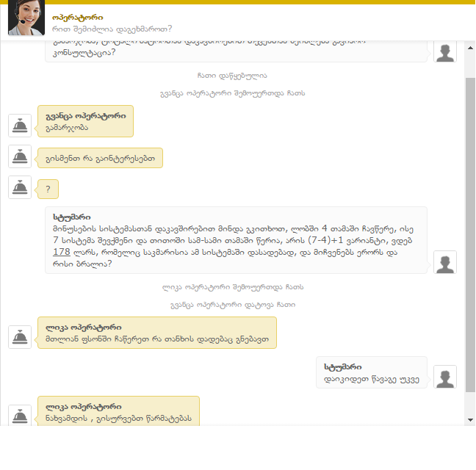Viewport: 476px width, 470px height.
Task: Click the რით შემიძლია დაგეხმაროთ subtitle text
Action: [112, 29]
